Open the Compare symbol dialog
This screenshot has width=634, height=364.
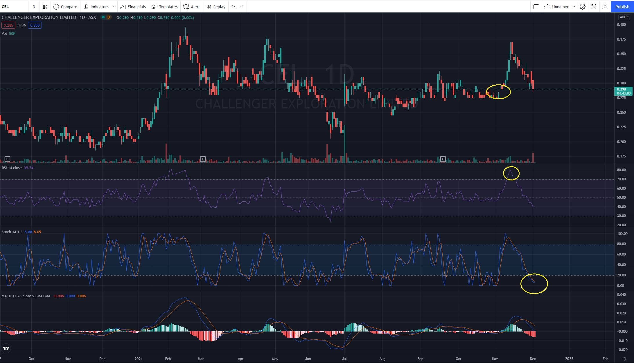[x=66, y=7]
